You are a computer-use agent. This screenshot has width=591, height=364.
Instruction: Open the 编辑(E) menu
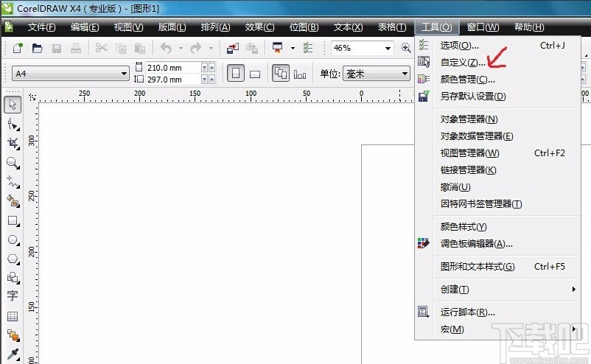pos(85,27)
